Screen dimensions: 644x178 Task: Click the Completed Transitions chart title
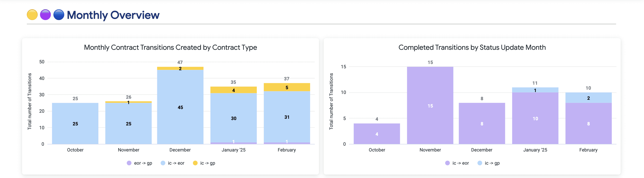(472, 47)
